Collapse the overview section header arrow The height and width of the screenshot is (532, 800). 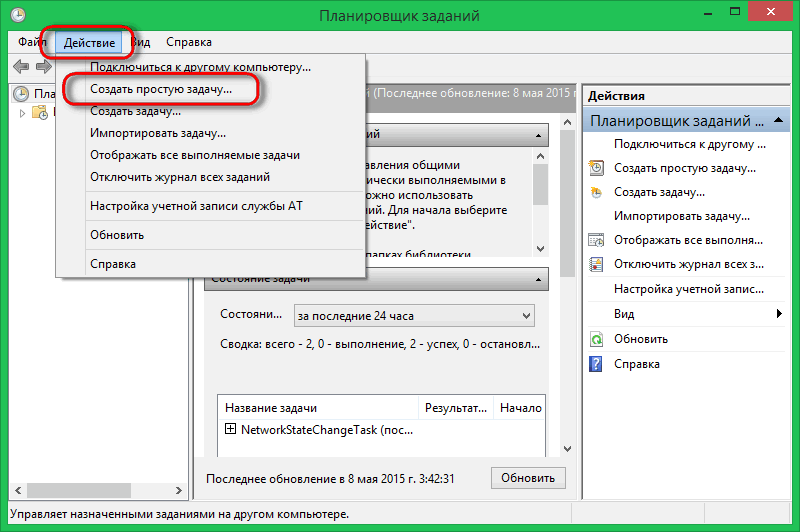click(x=538, y=136)
